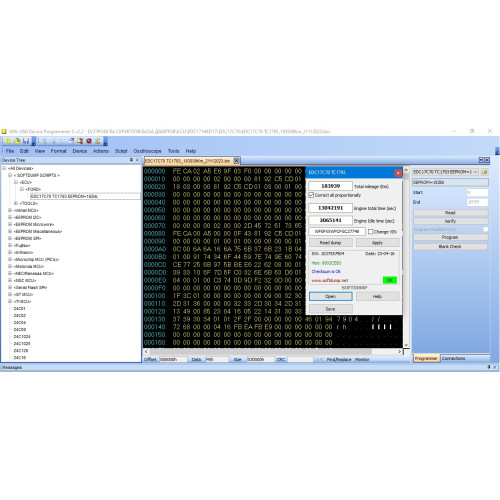Viewport: 500px width, 500px height.
Task: Click the Engine total time input field
Action: pyautogui.click(x=331, y=208)
